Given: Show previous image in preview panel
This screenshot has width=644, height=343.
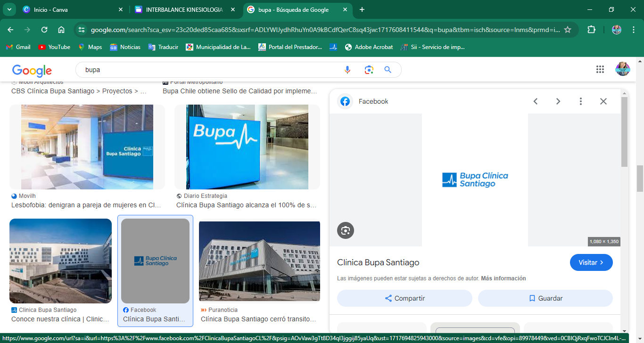Looking at the screenshot, I should coord(536,101).
